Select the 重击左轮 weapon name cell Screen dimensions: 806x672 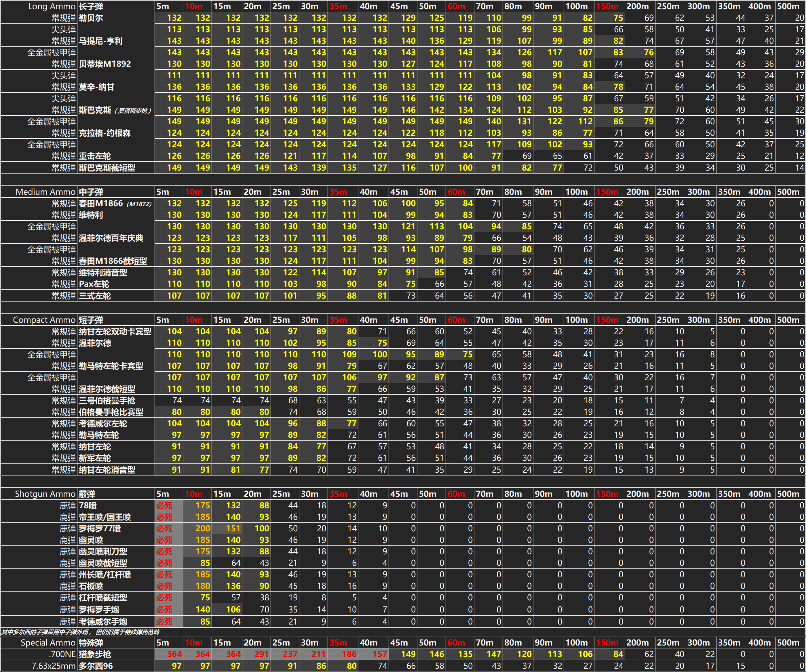pos(116,156)
